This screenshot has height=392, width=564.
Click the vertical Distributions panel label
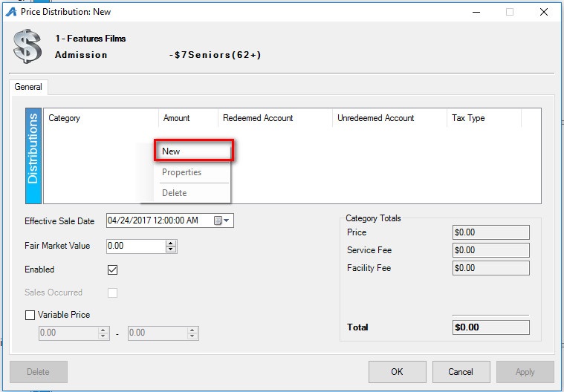coord(33,156)
